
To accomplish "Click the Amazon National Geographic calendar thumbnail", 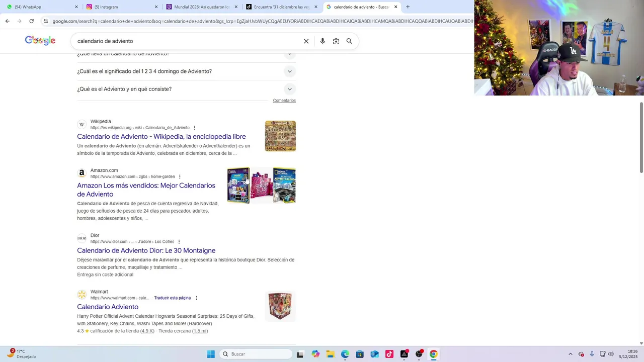I will point(284,186).
